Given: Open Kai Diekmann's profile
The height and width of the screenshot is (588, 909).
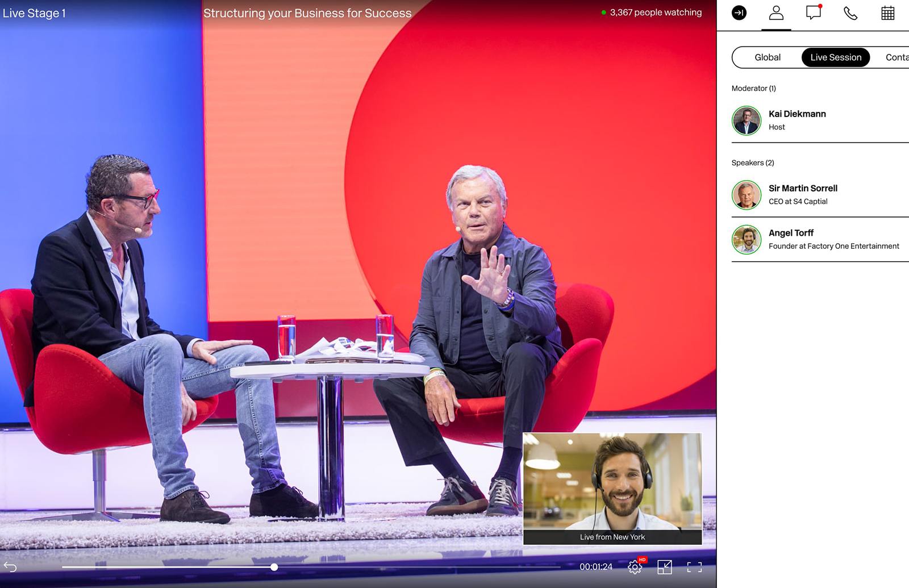Looking at the screenshot, I should pos(797,114).
